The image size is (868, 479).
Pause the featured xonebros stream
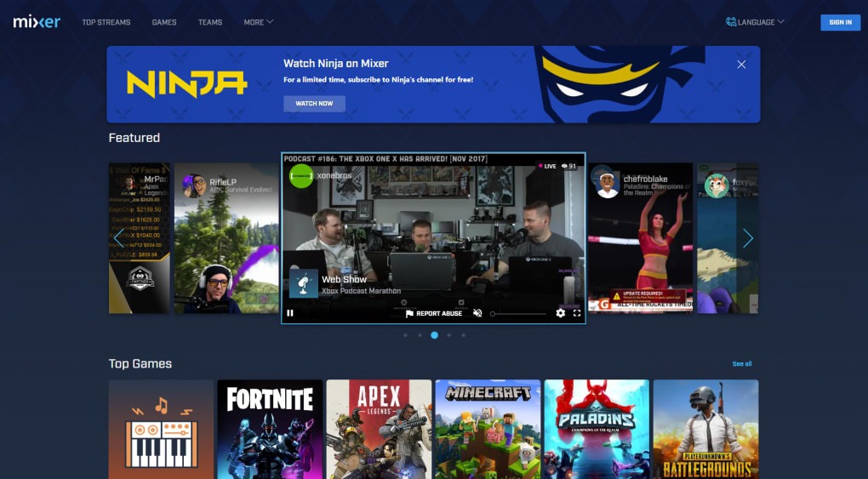coord(290,313)
